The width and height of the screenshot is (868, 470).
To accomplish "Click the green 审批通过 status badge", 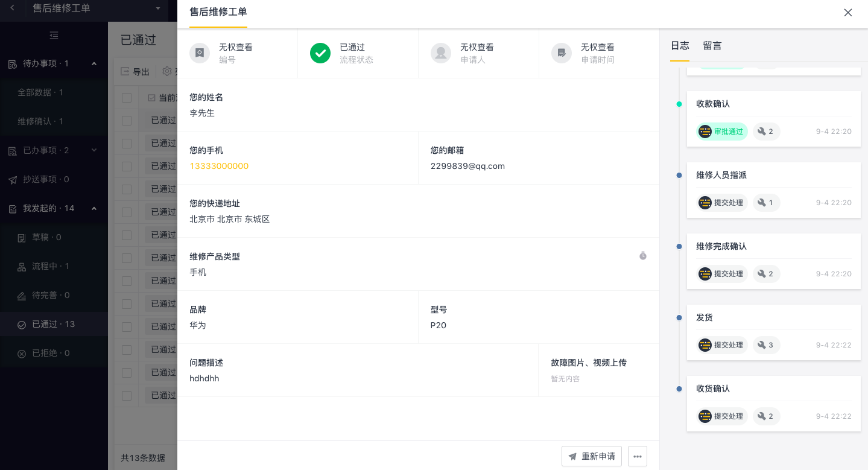I will coord(722,132).
